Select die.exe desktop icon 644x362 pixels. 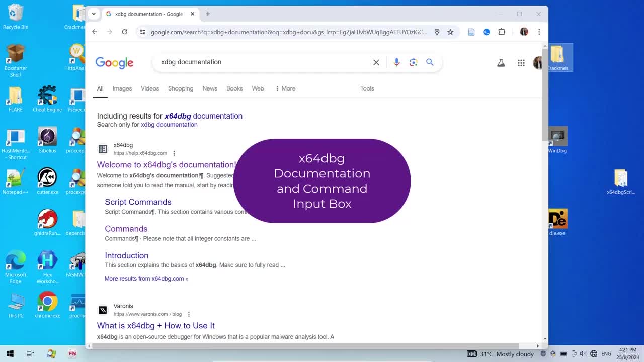pyautogui.click(x=557, y=223)
